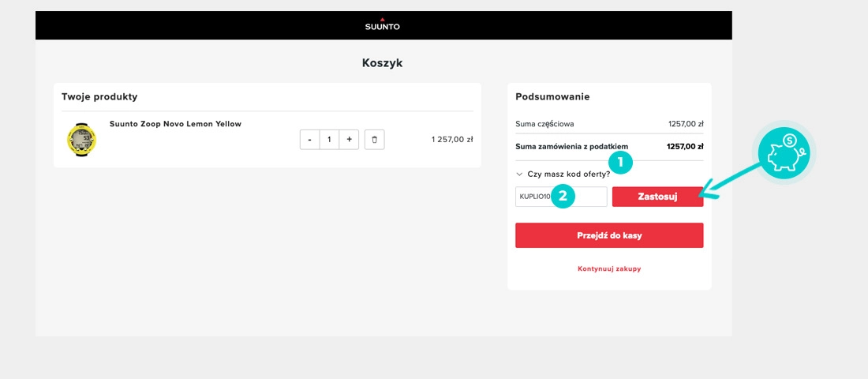Image resolution: width=868 pixels, height=379 pixels.
Task: Open the yellow Zoop Novo watch thumbnail
Action: pyautogui.click(x=80, y=140)
